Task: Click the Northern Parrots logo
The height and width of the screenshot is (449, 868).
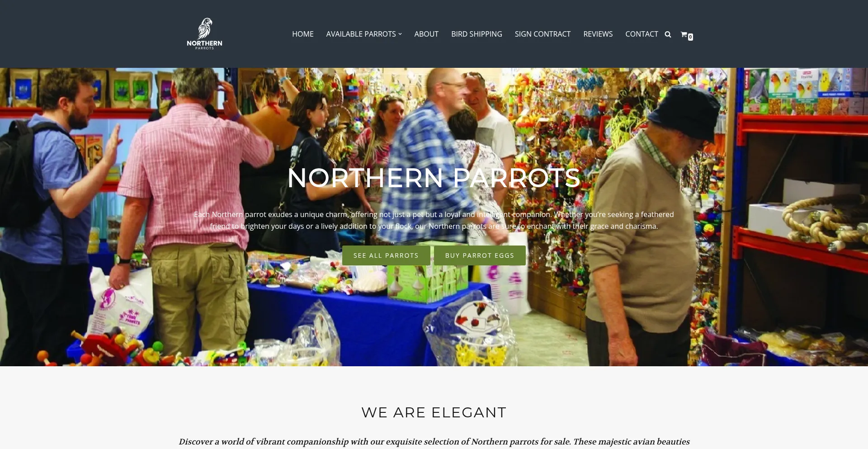Action: (204, 34)
